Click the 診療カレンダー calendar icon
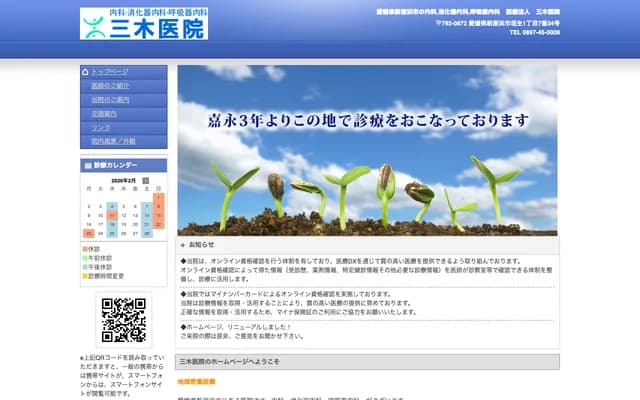 point(88,165)
